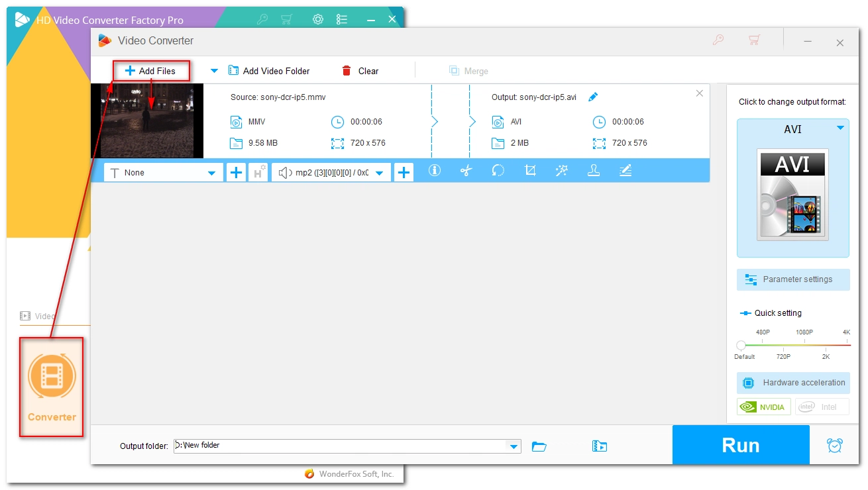Open the mp2 audio track dropdown
This screenshot has height=490, width=868.
point(331,172)
